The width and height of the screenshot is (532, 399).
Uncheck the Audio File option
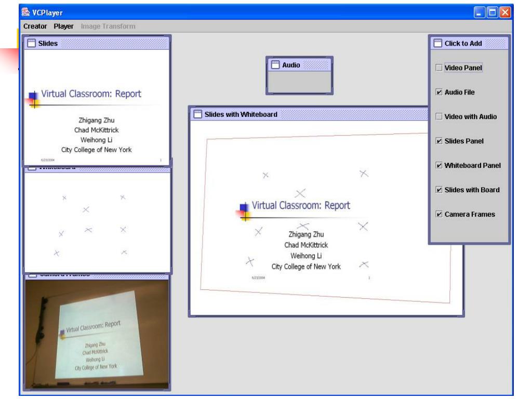[440, 91]
